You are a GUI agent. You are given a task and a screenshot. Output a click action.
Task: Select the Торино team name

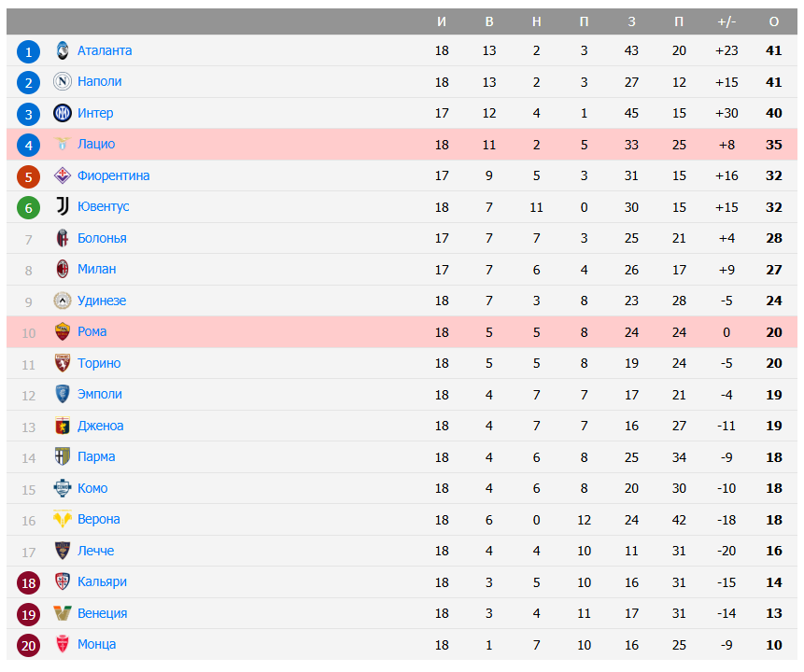click(x=99, y=363)
